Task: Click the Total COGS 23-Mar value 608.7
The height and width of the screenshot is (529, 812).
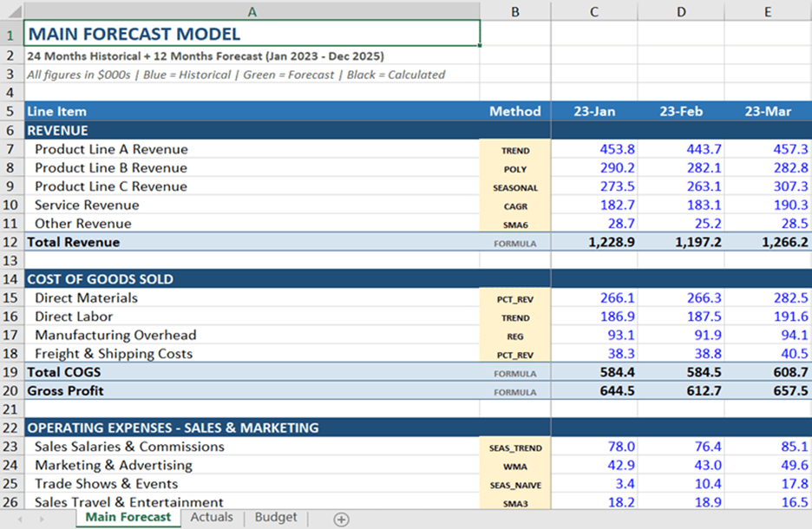Action: 768,372
